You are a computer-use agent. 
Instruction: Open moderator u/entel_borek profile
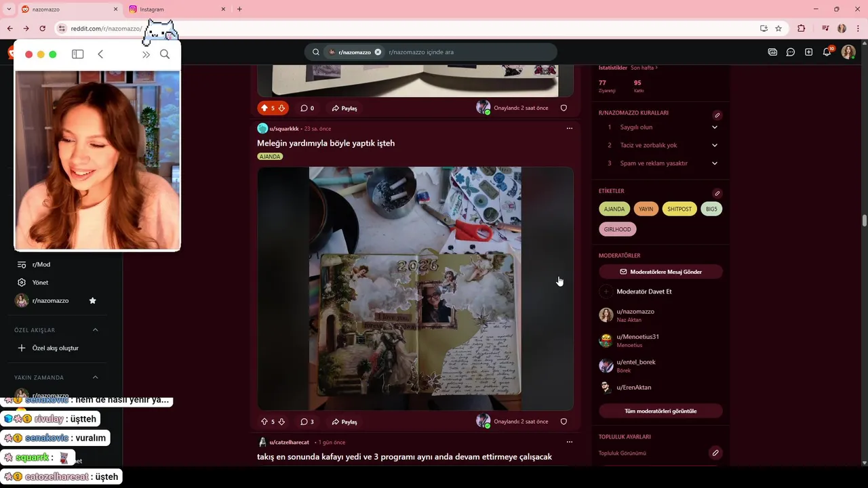(x=636, y=362)
